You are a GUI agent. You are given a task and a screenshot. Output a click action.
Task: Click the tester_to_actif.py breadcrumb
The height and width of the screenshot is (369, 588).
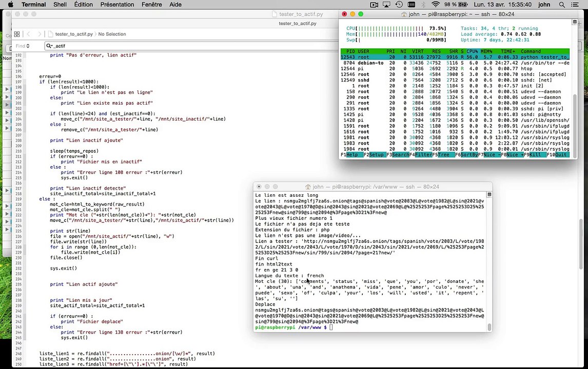coord(74,34)
